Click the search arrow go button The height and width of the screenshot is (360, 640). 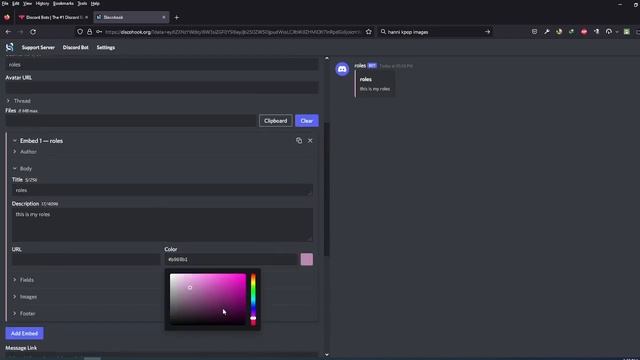487,32
